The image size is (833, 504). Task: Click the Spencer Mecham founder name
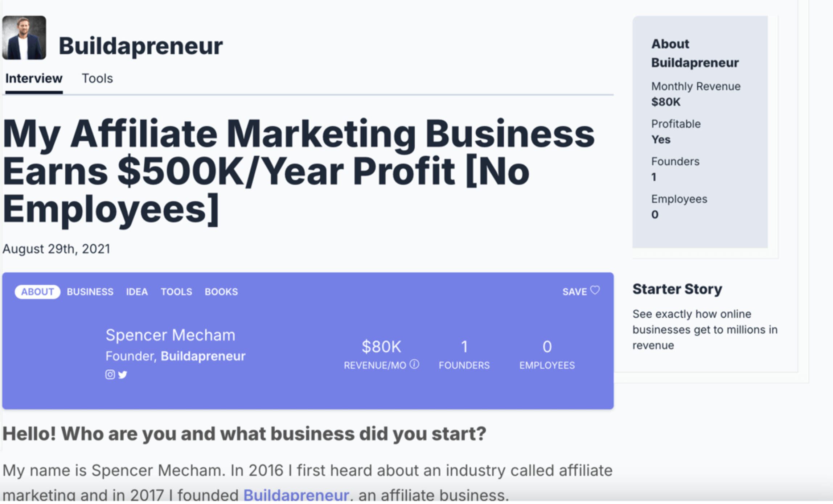tap(170, 335)
